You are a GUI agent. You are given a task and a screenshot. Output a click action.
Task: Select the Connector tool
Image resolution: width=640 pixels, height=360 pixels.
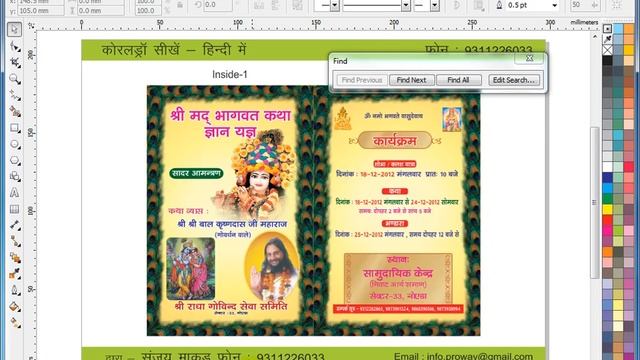(x=15, y=242)
